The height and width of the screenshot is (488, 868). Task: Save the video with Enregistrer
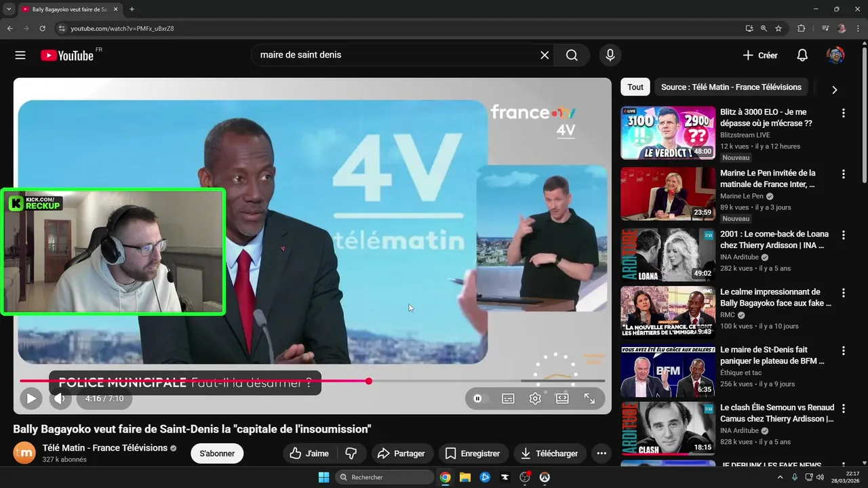[x=473, y=453]
